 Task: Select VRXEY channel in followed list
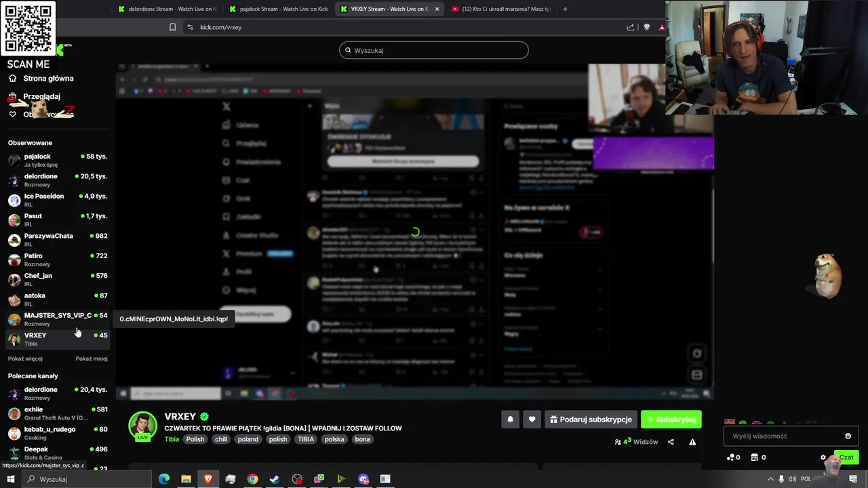coord(58,339)
